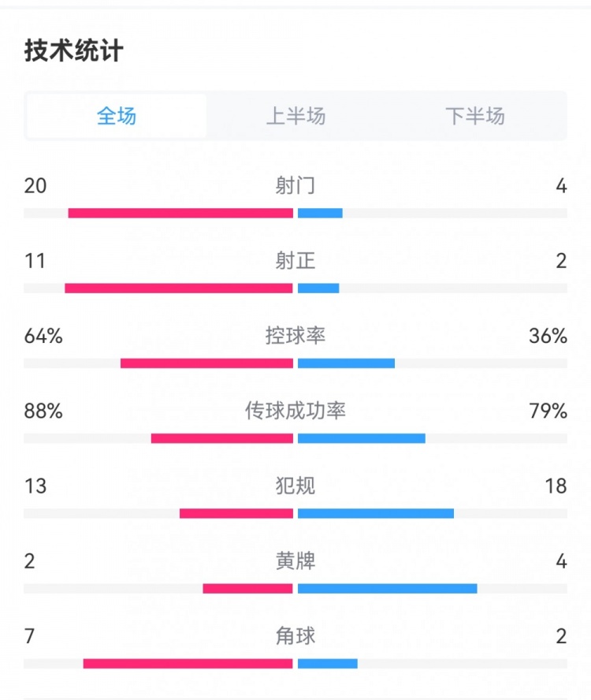Open the 下半场 tab
The image size is (591, 700).
click(474, 116)
